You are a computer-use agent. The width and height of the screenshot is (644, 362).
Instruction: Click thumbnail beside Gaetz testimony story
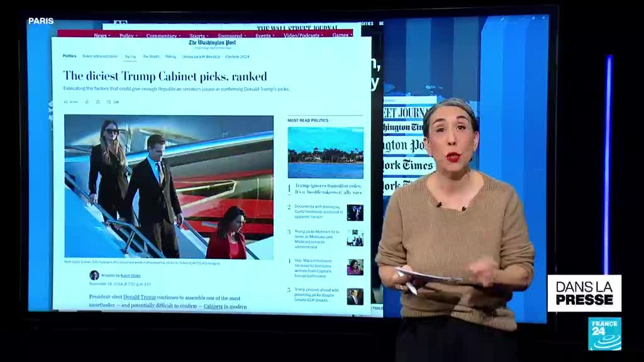coord(355,212)
